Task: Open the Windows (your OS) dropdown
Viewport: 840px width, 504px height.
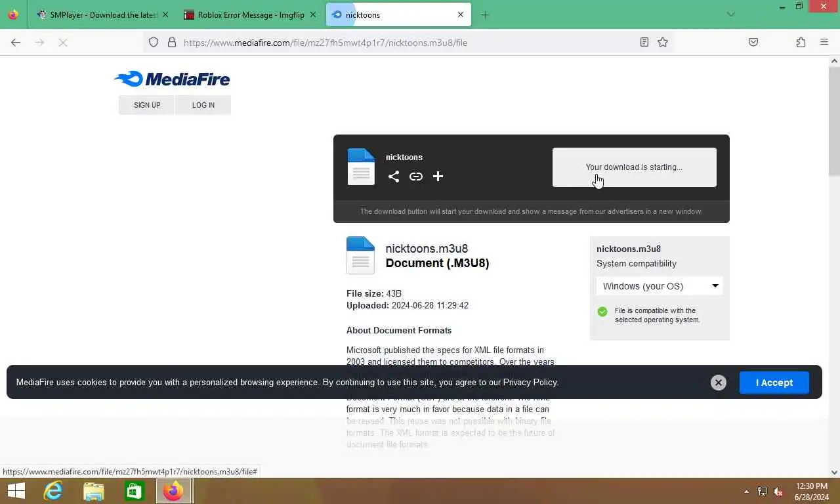Action: coord(660,286)
